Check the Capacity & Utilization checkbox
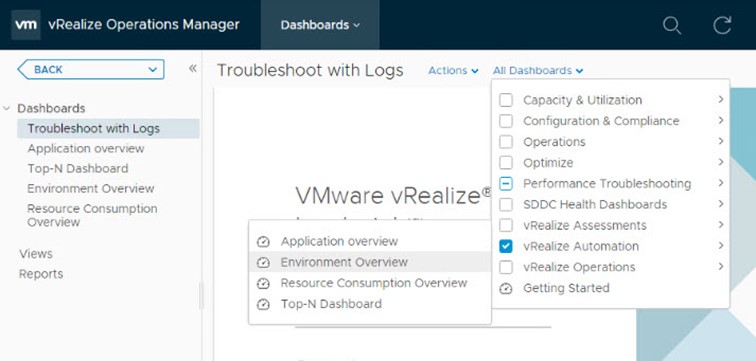This screenshot has width=756, height=361. [x=505, y=100]
